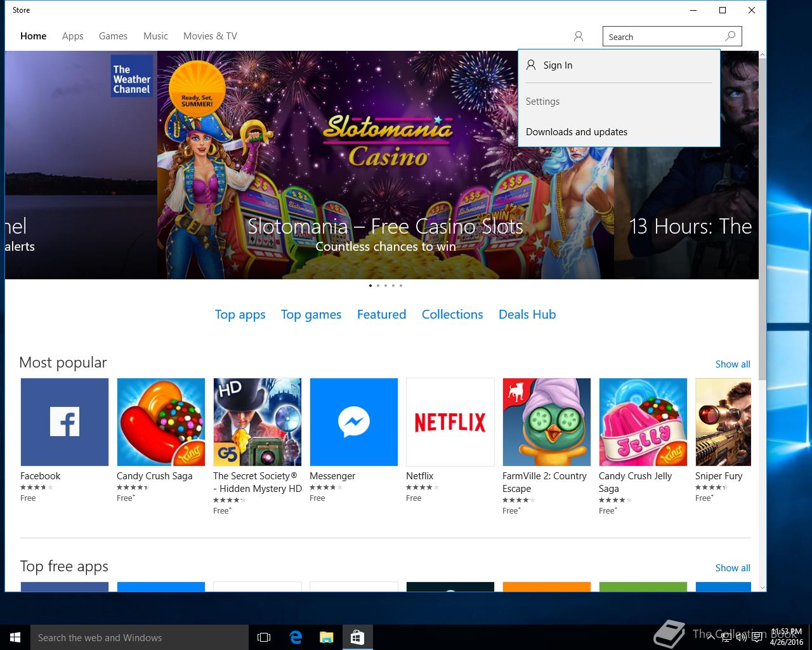Screen dimensions: 812x650
Task: Launch Microsoft Edge from the taskbar
Action: (296, 637)
